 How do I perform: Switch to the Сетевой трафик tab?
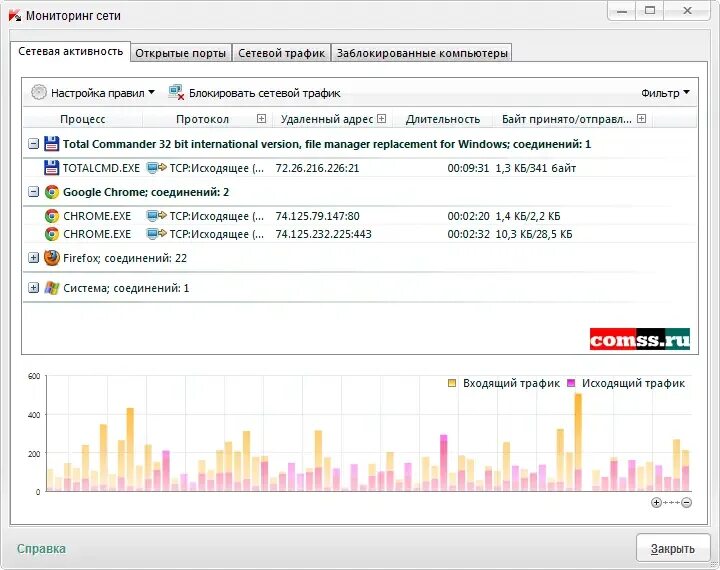pyautogui.click(x=281, y=53)
